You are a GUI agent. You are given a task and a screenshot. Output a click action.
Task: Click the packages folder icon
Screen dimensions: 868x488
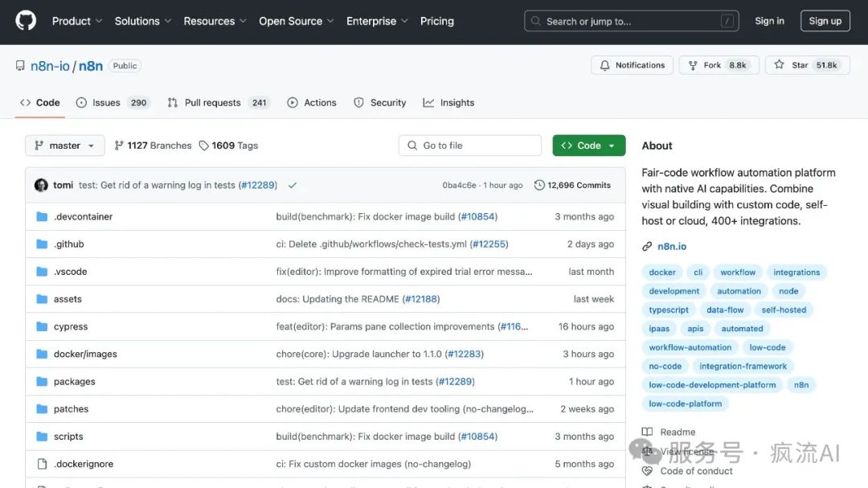[x=42, y=381]
